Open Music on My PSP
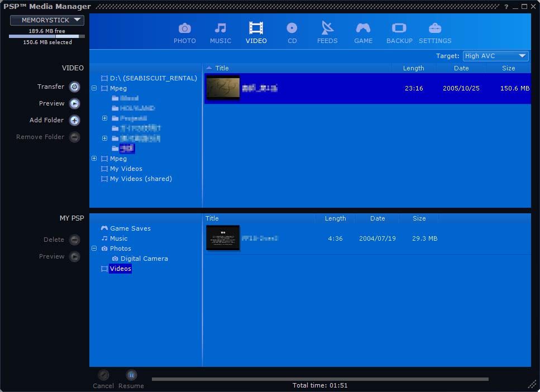The image size is (540, 392). click(x=118, y=238)
